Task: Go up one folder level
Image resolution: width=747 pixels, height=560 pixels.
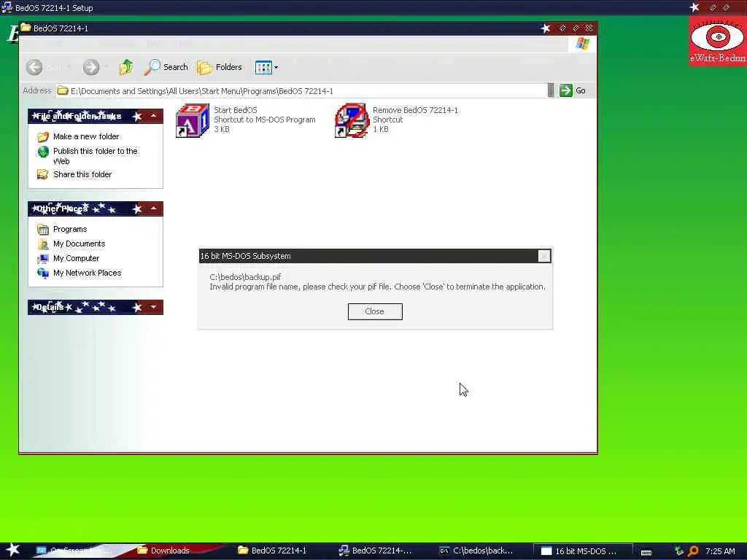Action: (126, 67)
